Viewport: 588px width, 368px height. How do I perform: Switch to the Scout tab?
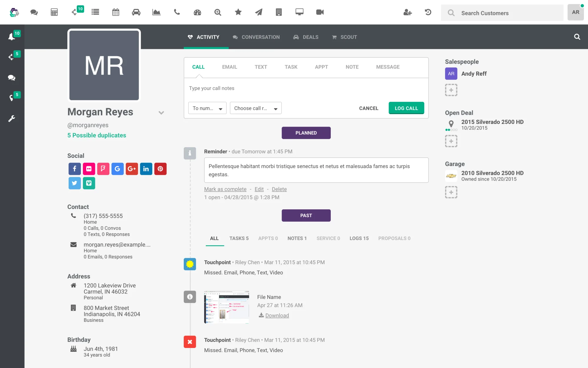point(344,37)
